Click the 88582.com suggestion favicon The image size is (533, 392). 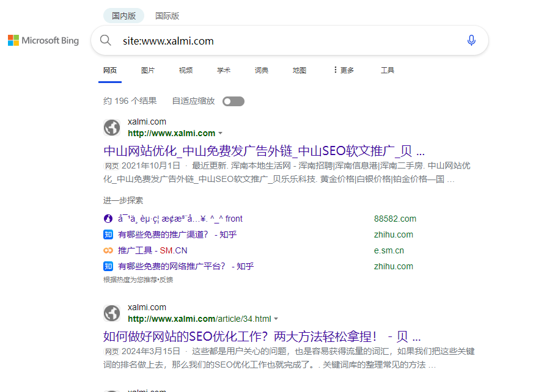108,219
